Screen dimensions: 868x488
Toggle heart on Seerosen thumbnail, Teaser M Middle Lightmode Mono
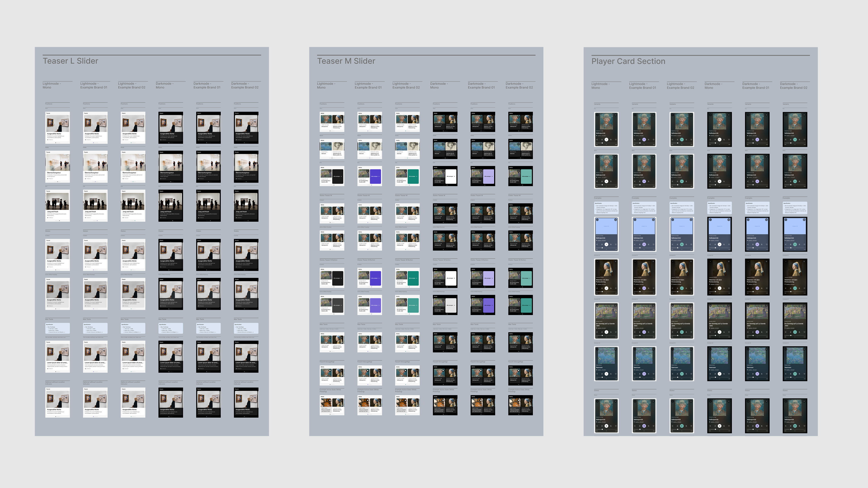click(330, 144)
